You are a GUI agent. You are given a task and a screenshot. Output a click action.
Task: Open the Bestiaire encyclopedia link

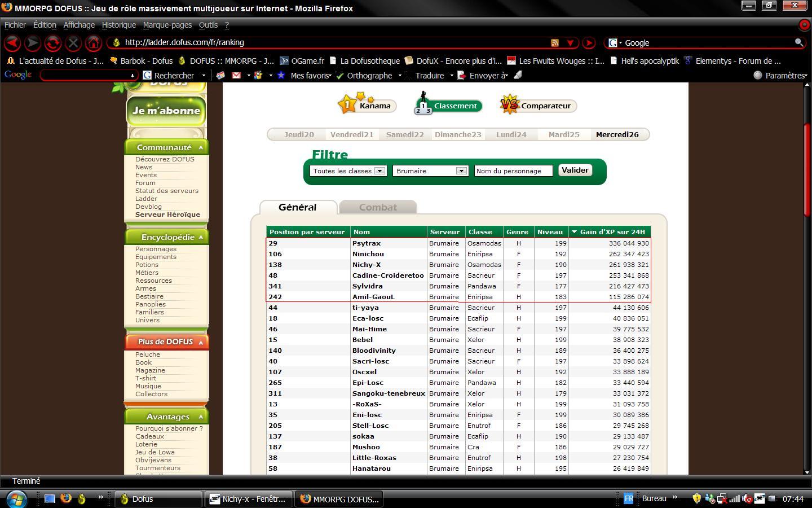(149, 296)
